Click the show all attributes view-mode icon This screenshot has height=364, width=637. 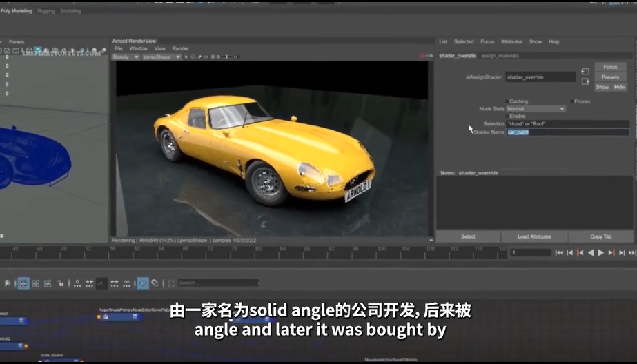tap(115, 283)
